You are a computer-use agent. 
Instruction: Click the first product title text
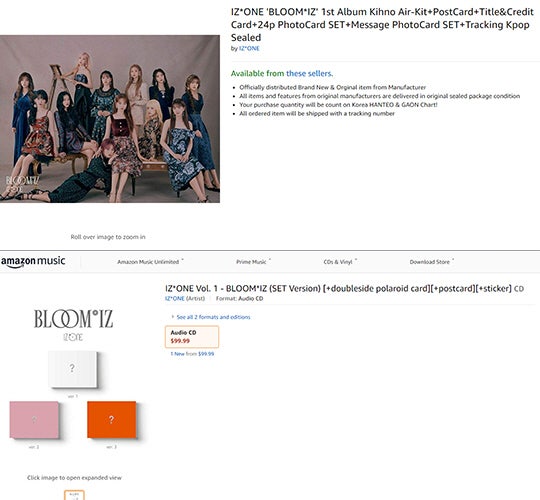click(382, 24)
